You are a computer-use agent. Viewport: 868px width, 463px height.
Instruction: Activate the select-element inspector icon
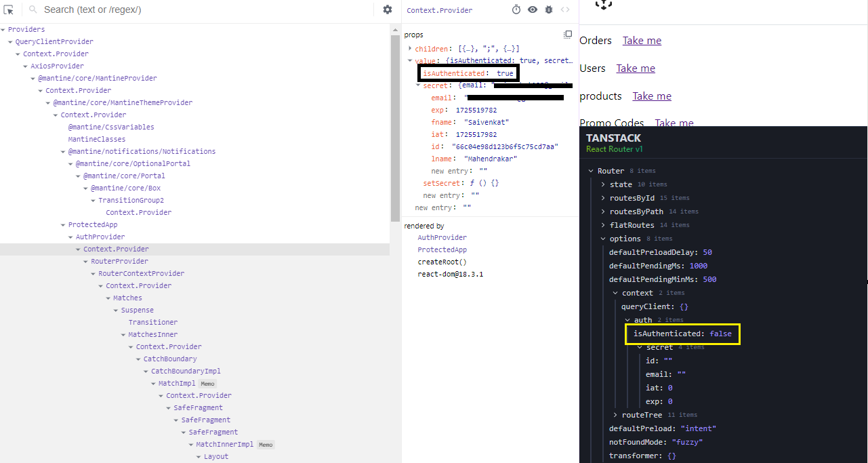point(9,10)
